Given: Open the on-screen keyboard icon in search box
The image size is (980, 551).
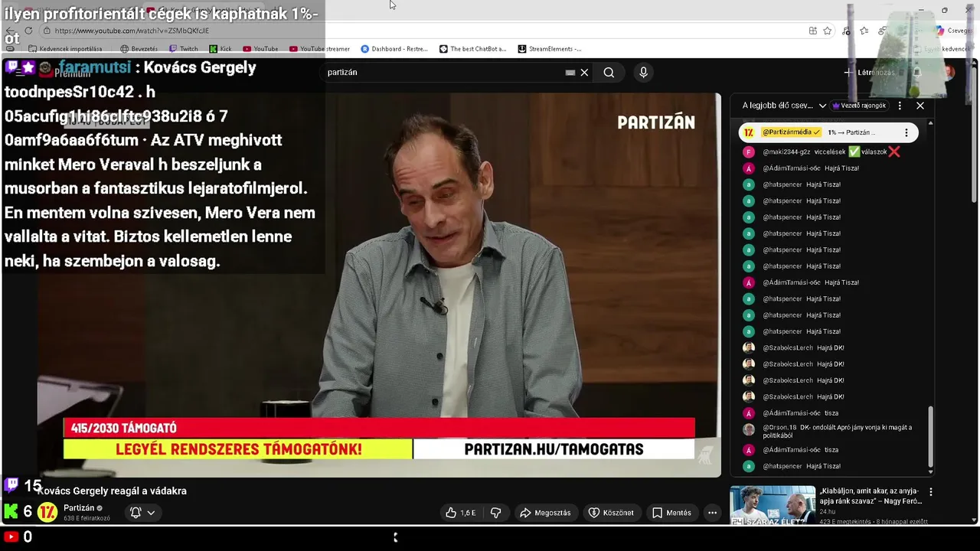Looking at the screenshot, I should [x=570, y=72].
